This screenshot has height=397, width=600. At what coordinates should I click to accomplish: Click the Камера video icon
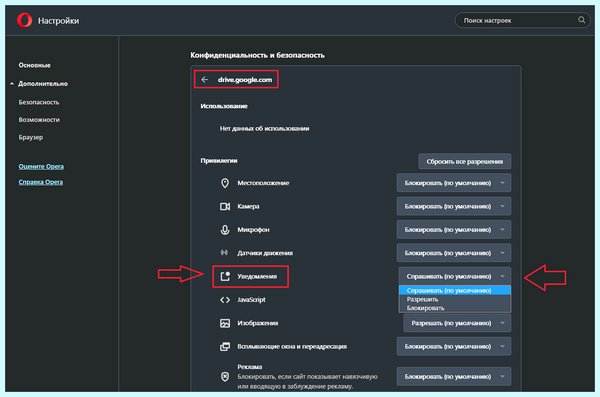225,206
